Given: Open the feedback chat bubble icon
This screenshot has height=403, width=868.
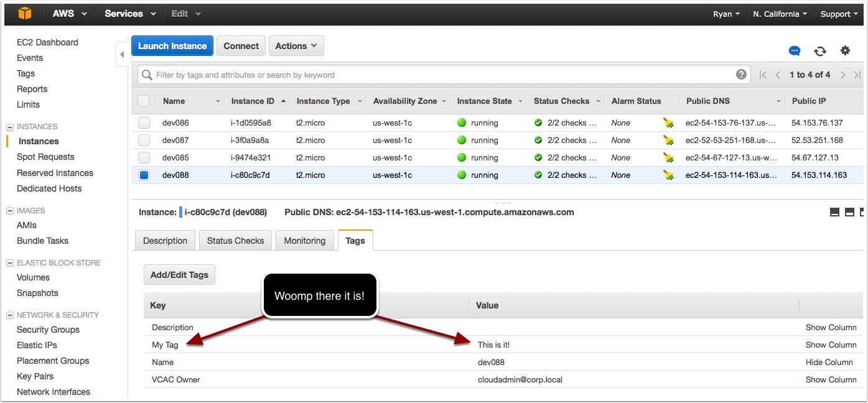Looking at the screenshot, I should pyautogui.click(x=795, y=51).
